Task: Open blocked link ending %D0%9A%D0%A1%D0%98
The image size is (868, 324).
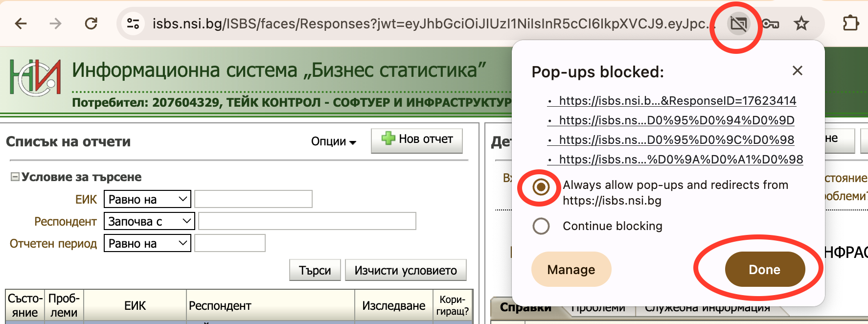Action: pyautogui.click(x=681, y=160)
